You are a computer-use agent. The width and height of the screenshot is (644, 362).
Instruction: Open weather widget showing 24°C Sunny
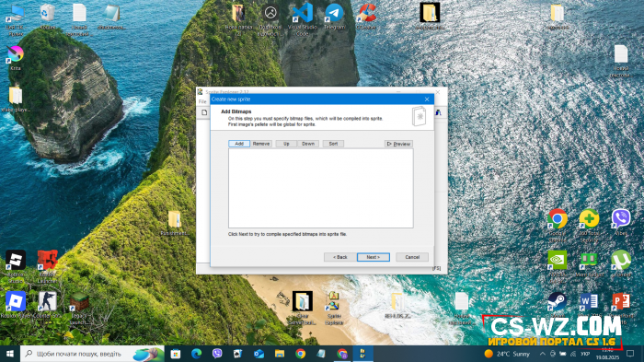507,354
